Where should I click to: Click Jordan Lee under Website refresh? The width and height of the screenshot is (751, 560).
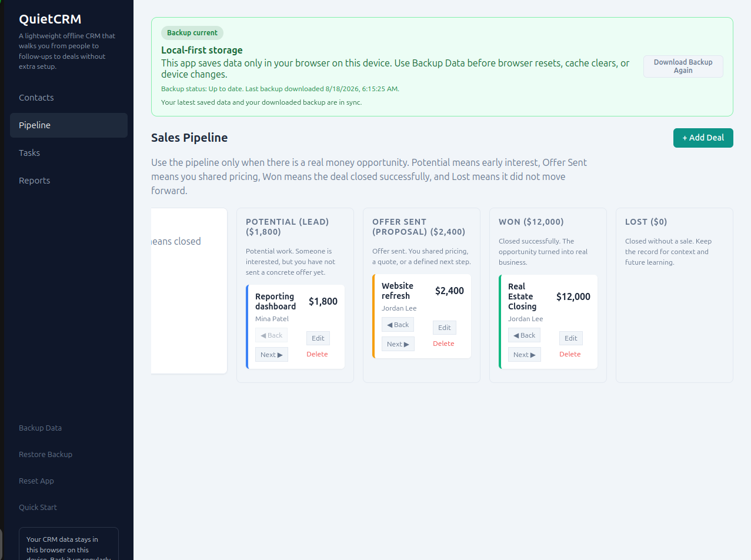coord(399,308)
